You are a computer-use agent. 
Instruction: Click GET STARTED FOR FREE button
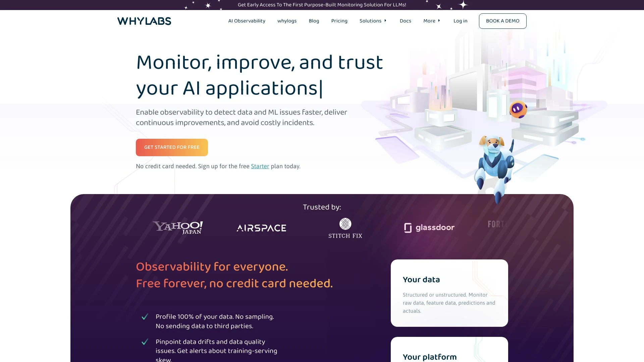click(x=172, y=147)
